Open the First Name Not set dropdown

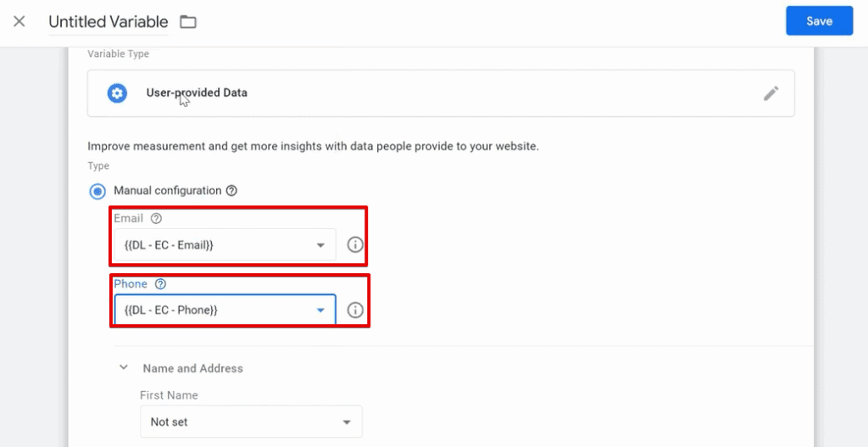[x=251, y=422]
